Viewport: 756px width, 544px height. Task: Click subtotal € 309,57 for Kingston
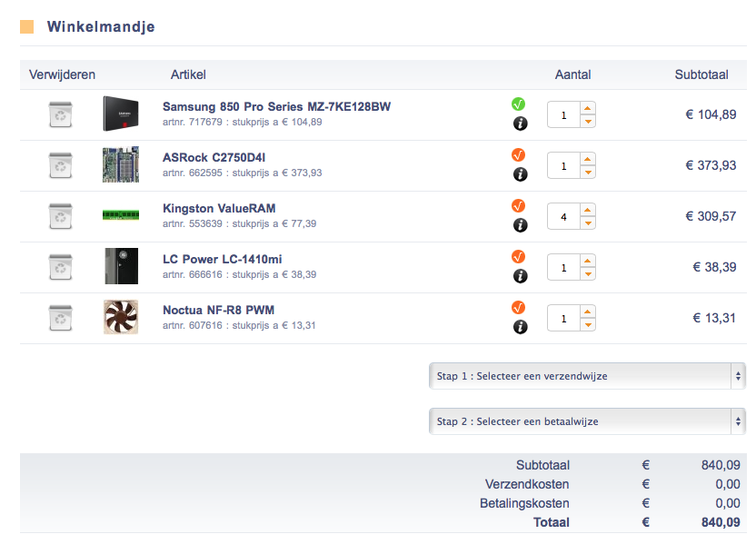(711, 216)
